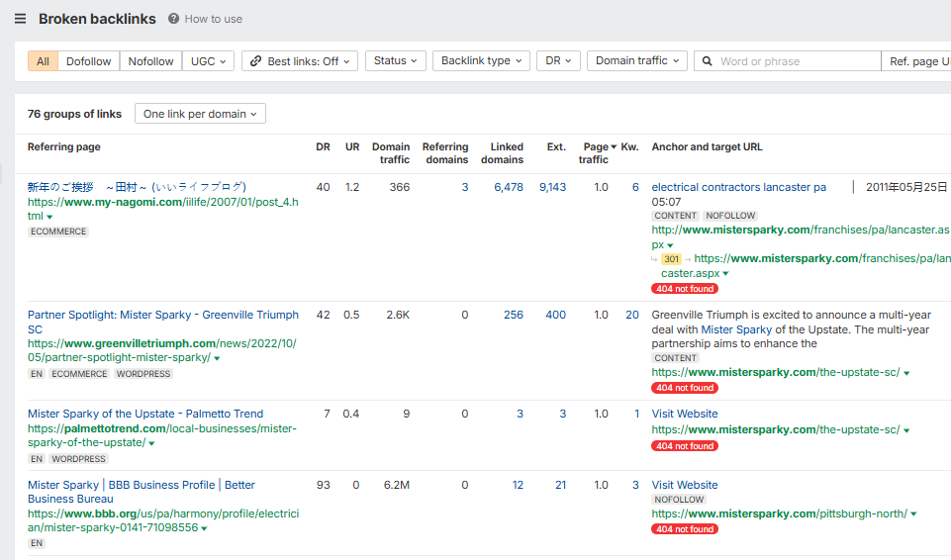Open the Status filter dropdown
This screenshot has height=560, width=951.
pyautogui.click(x=396, y=60)
